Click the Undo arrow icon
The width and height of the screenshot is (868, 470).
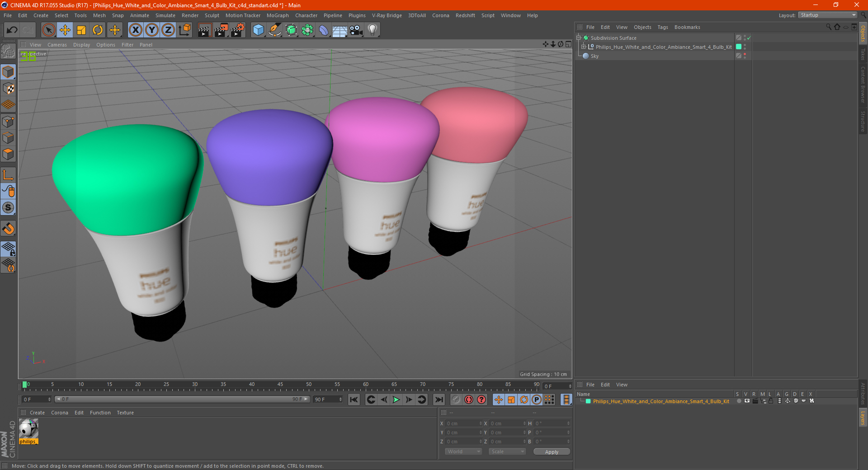(12, 30)
